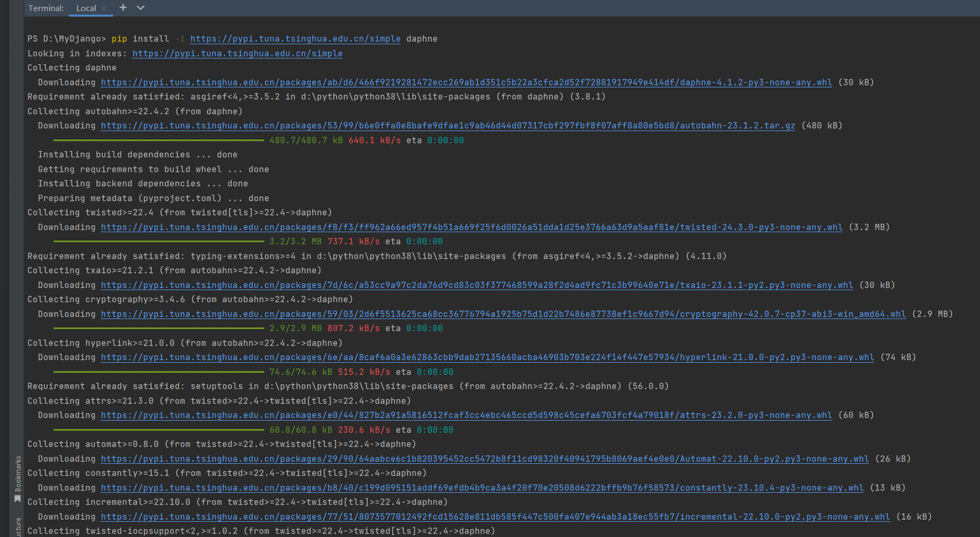Open attrs-23.2.0 wheel download link
The height and width of the screenshot is (537, 980).
466,415
